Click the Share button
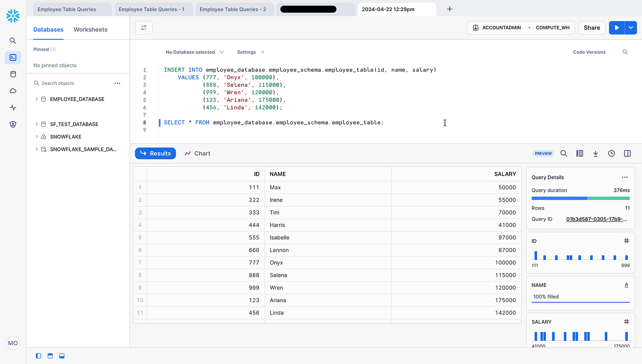Viewport: 642px width, 364px height. 592,28
